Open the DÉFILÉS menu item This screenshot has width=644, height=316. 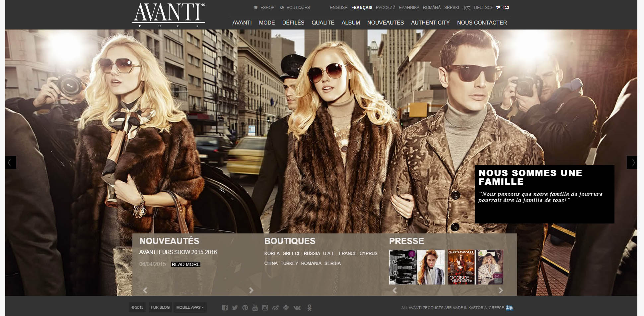pyautogui.click(x=293, y=23)
